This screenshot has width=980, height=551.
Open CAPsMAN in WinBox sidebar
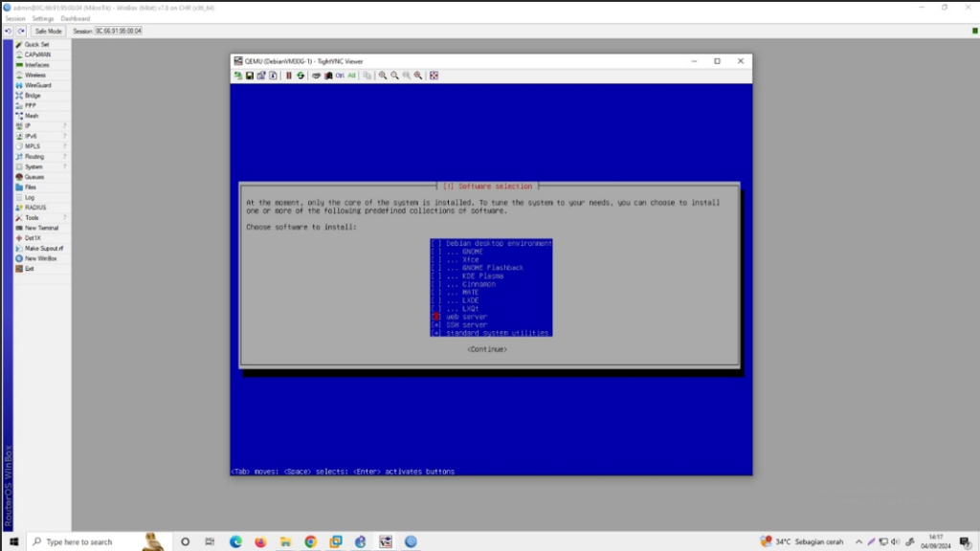tap(37, 55)
